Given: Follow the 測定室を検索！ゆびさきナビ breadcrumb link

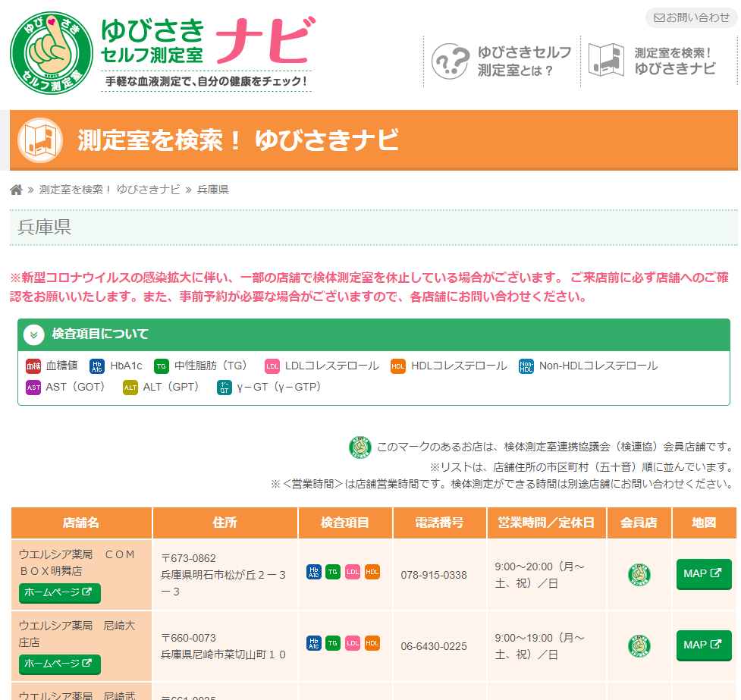Looking at the screenshot, I should click(109, 190).
